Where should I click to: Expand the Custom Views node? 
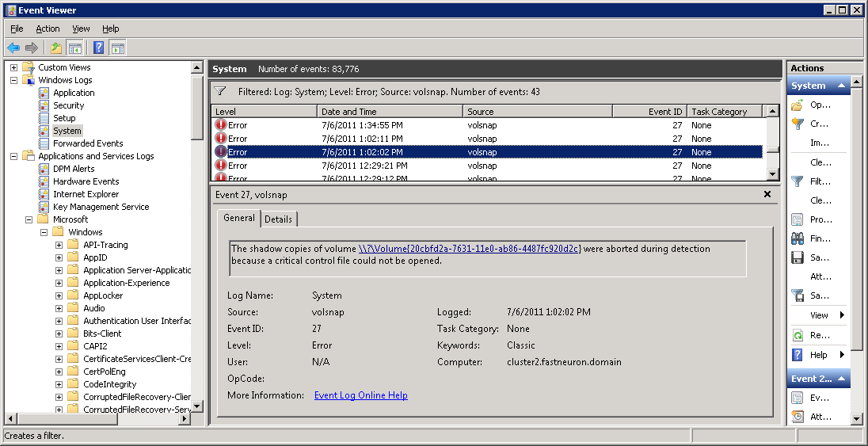point(13,67)
